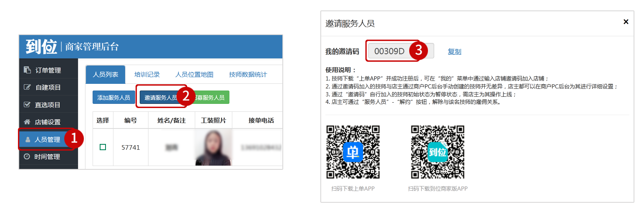This screenshot has height=214, width=644.
Task: Open the staff uniform photo thumbnail
Action: click(x=213, y=147)
